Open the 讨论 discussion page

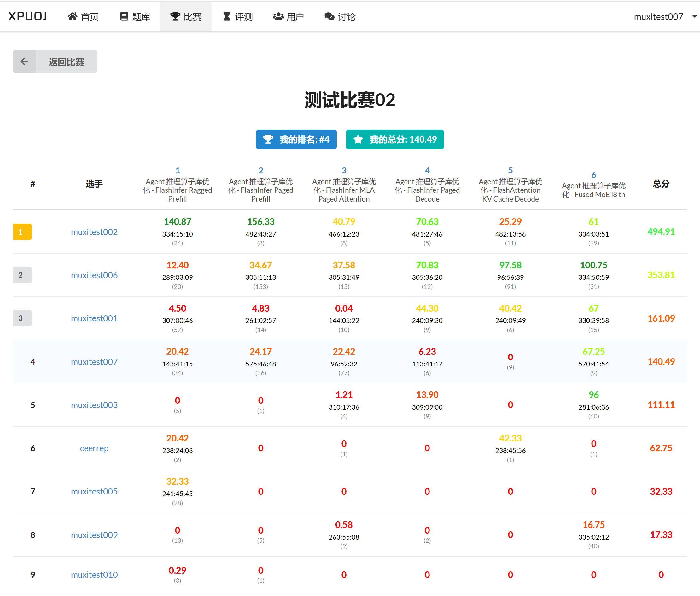[x=340, y=16]
